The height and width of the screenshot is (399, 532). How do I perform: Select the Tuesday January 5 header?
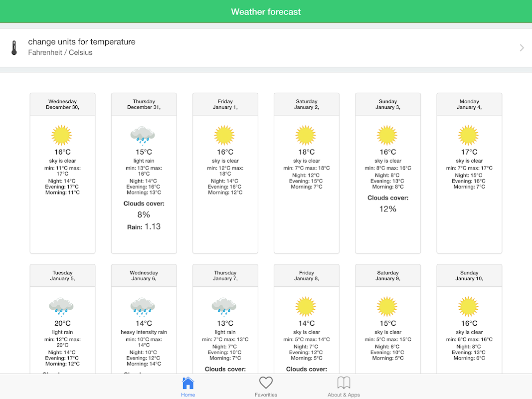[x=62, y=275]
